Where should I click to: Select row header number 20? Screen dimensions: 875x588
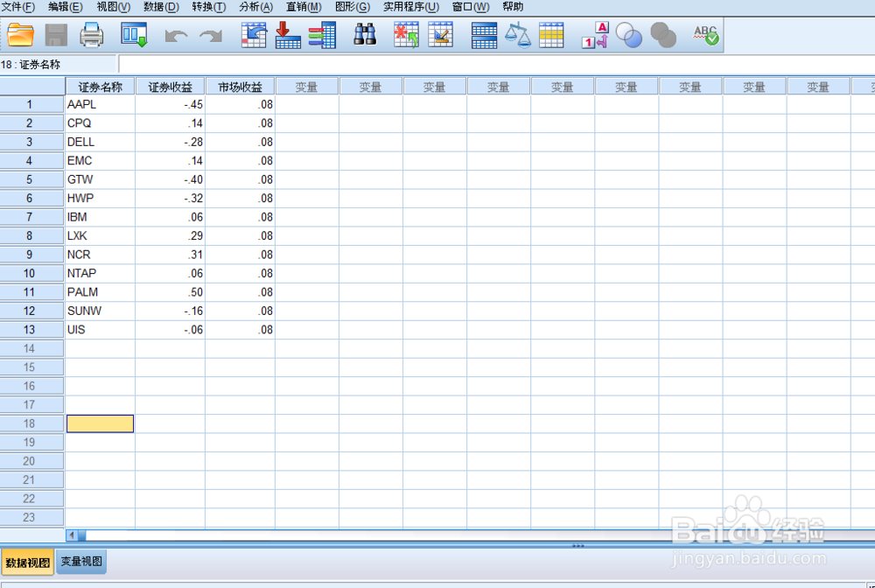point(31,461)
